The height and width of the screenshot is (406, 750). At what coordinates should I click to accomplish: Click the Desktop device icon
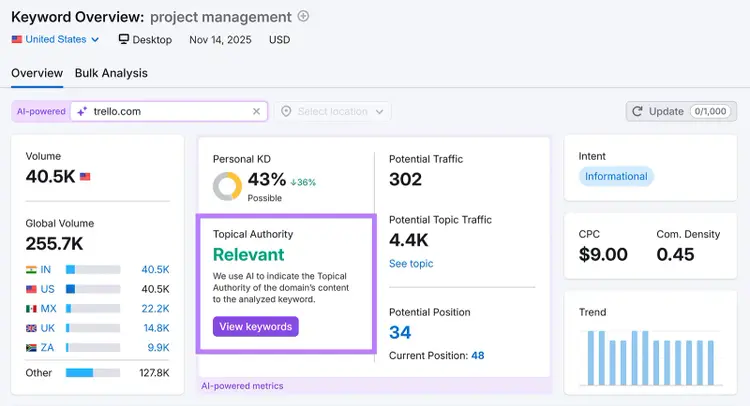123,39
